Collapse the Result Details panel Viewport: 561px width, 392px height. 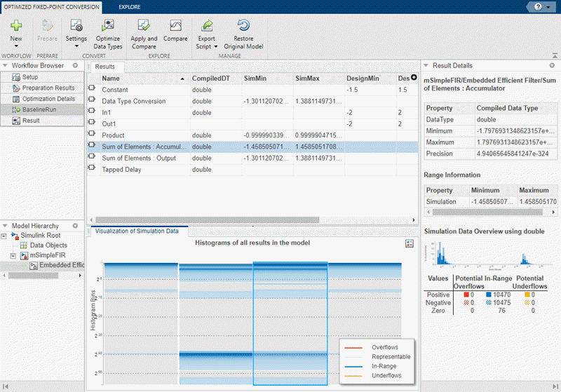click(x=426, y=66)
